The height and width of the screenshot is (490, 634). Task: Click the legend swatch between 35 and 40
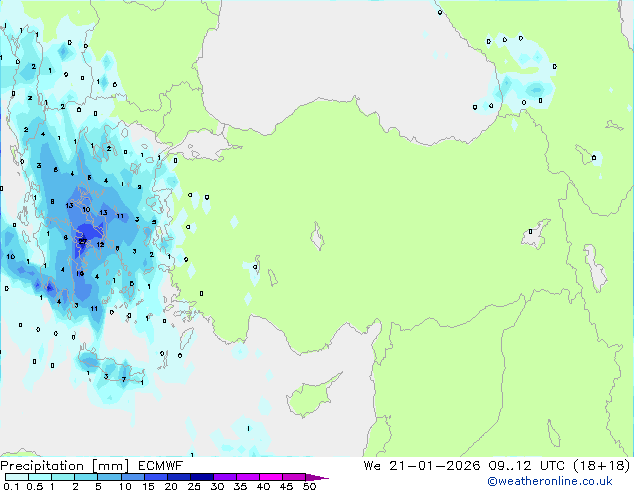pyautogui.click(x=248, y=477)
